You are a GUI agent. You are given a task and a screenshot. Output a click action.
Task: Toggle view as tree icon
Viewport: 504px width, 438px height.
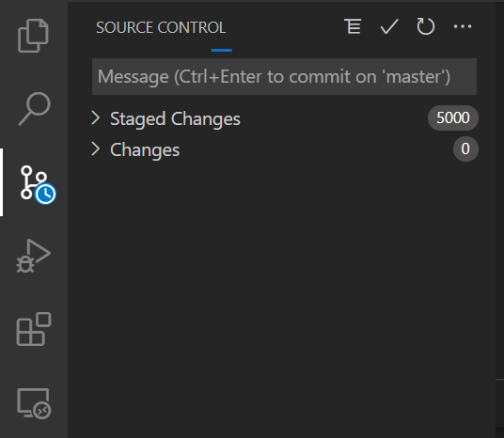[353, 26]
